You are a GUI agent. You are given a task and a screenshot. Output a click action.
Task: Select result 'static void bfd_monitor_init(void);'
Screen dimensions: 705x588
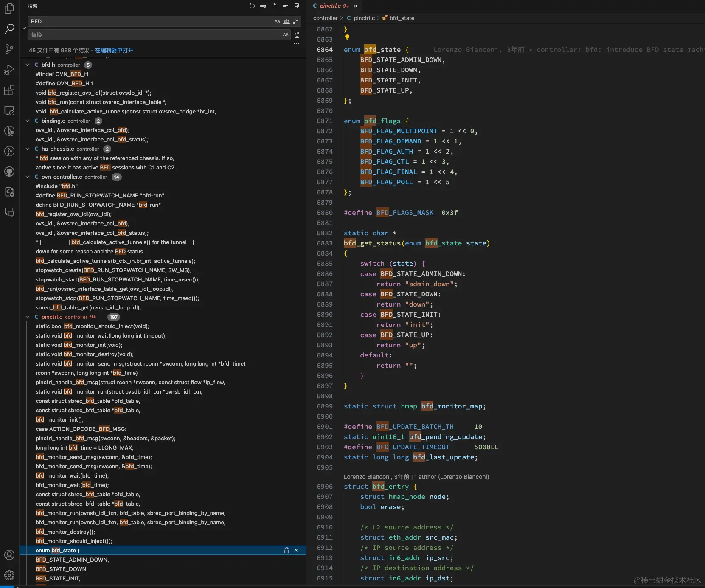[79, 345]
